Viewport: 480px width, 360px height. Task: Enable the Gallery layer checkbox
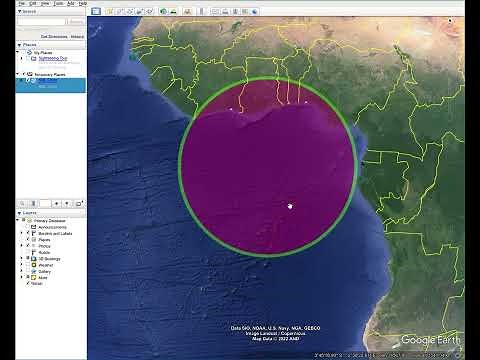(x=28, y=271)
